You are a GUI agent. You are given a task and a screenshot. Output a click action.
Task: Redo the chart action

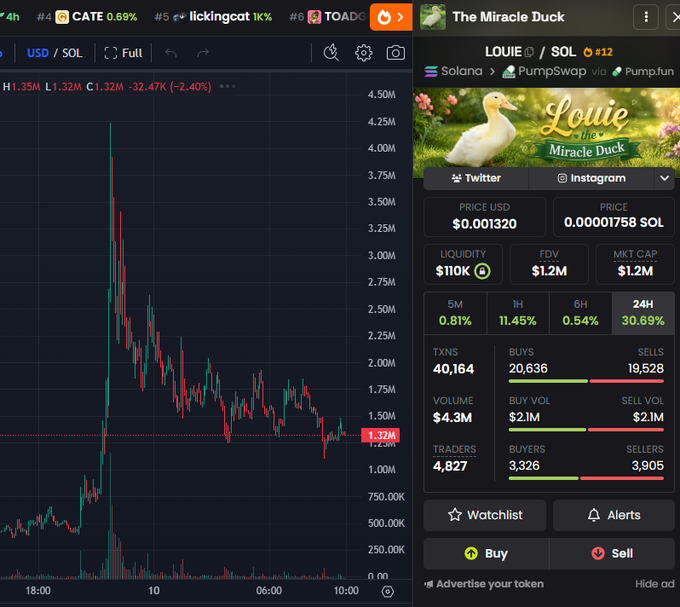(x=203, y=53)
